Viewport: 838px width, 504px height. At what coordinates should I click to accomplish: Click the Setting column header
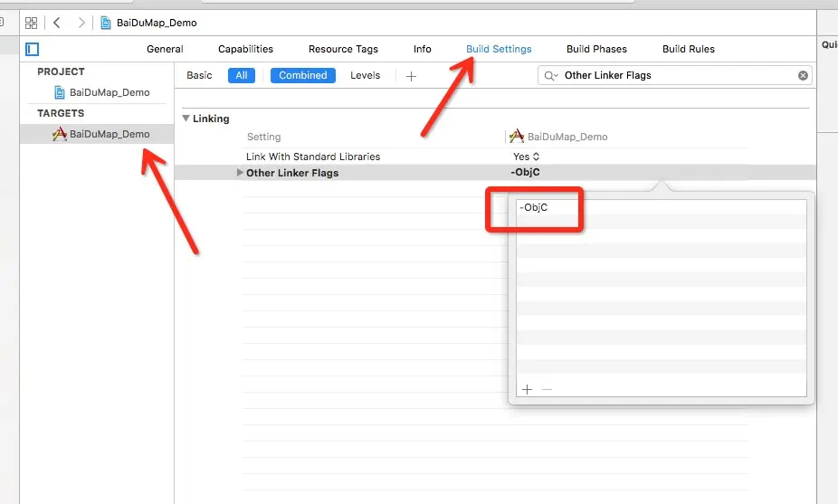click(263, 137)
